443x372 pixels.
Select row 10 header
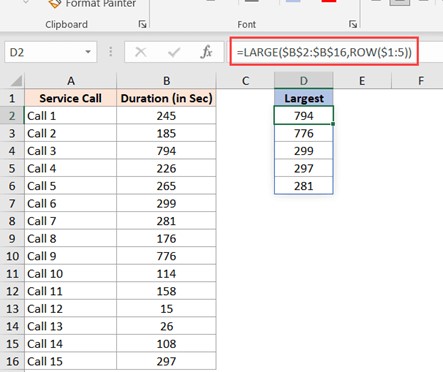coord(12,256)
